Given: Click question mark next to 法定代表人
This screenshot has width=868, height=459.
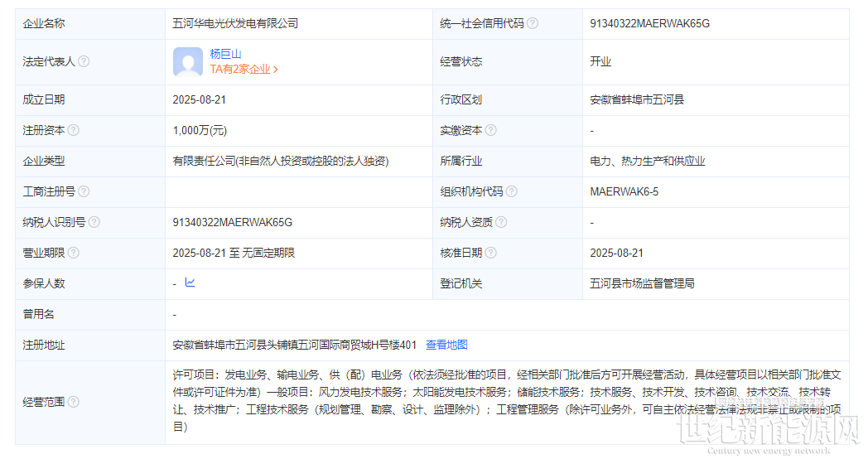Looking at the screenshot, I should tap(84, 61).
